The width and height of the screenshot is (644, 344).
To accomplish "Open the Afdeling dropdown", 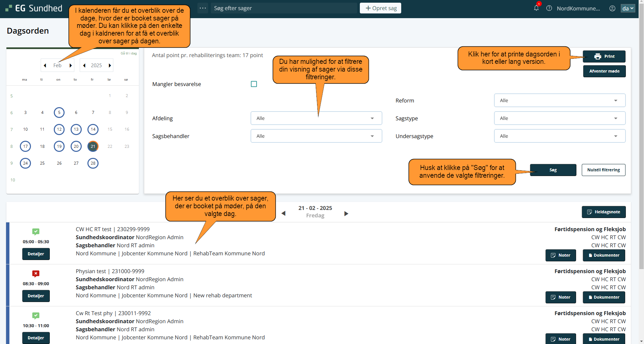I will pos(316,118).
